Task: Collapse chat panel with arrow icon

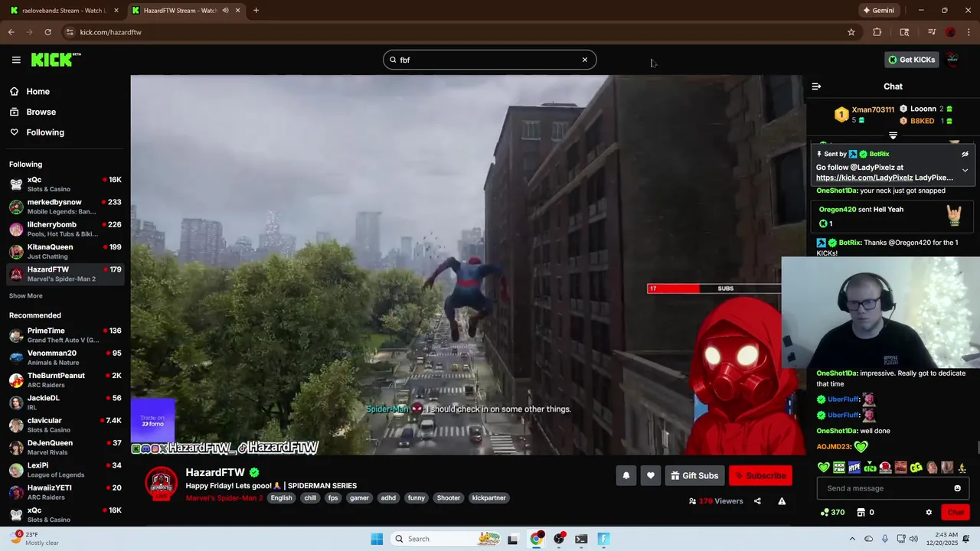Action: [816, 86]
